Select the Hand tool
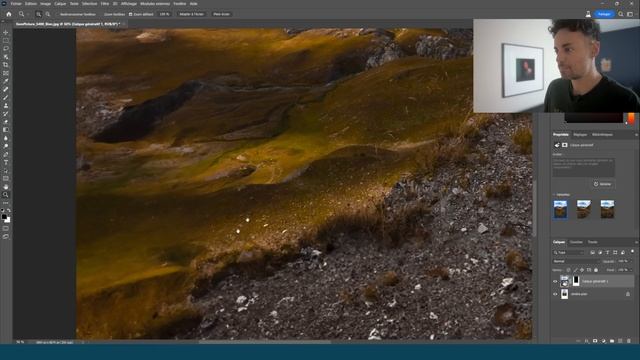 click(6, 187)
